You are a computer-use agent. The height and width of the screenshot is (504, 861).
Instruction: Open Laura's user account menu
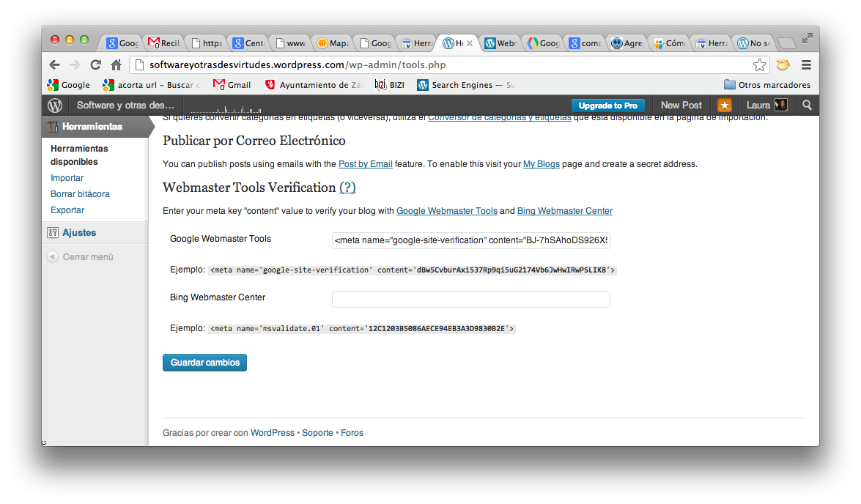[766, 105]
